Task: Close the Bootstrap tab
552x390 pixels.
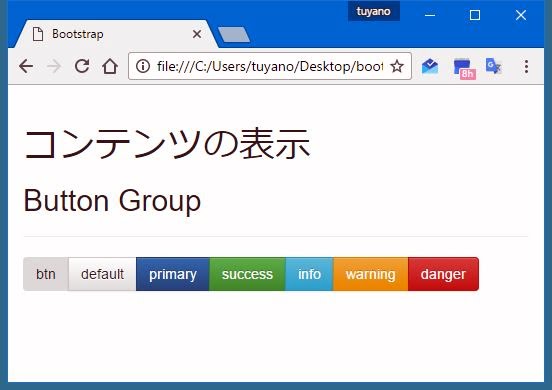Action: tap(197, 34)
